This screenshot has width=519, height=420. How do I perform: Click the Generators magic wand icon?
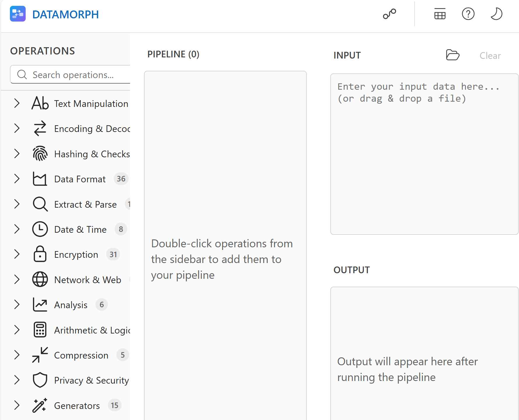(40, 405)
